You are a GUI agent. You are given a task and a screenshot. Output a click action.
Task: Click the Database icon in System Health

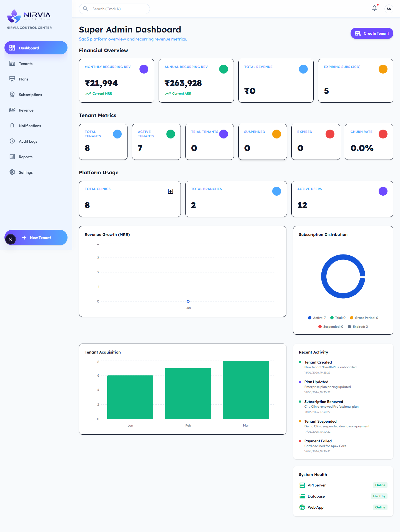(x=302, y=496)
